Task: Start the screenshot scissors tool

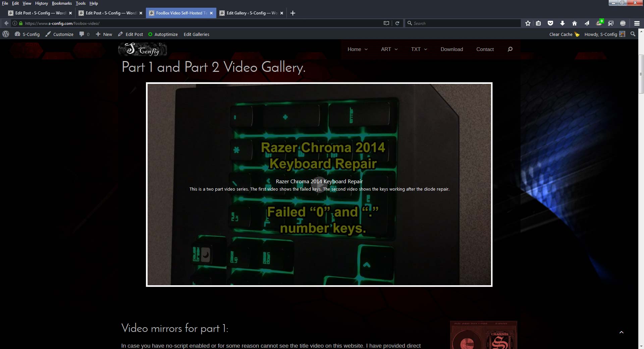Action: click(611, 23)
